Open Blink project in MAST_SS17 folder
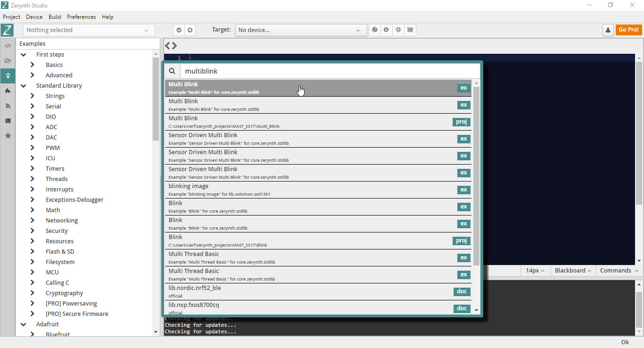 pos(318,241)
